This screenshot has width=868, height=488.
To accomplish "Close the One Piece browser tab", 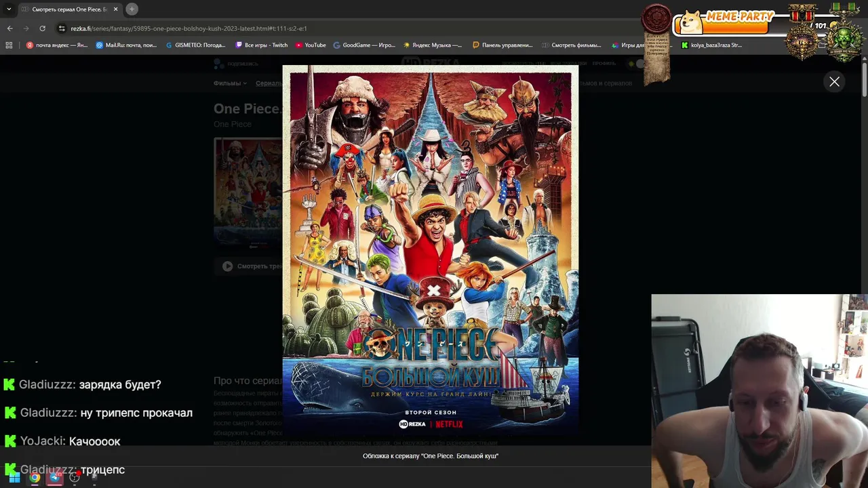I will (115, 9).
